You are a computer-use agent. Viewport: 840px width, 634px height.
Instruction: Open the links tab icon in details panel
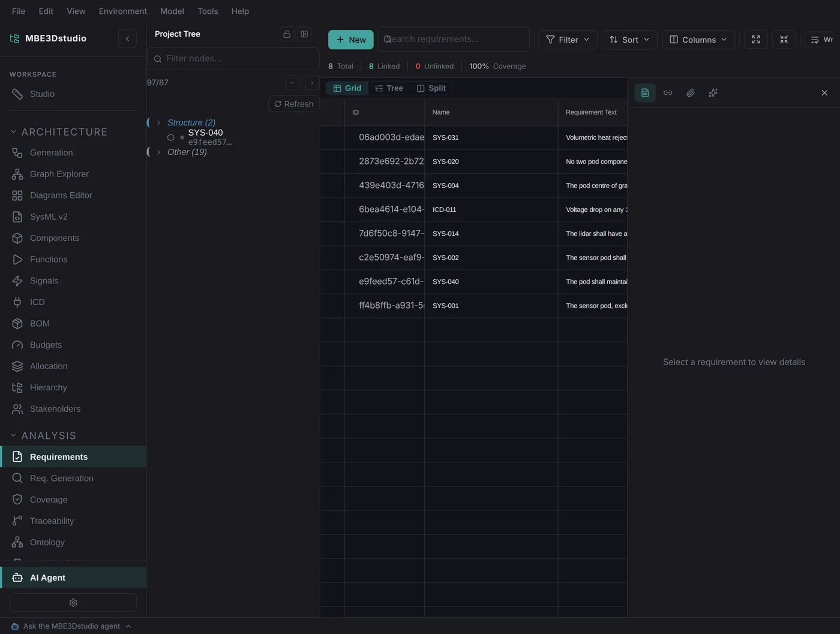pyautogui.click(x=668, y=93)
